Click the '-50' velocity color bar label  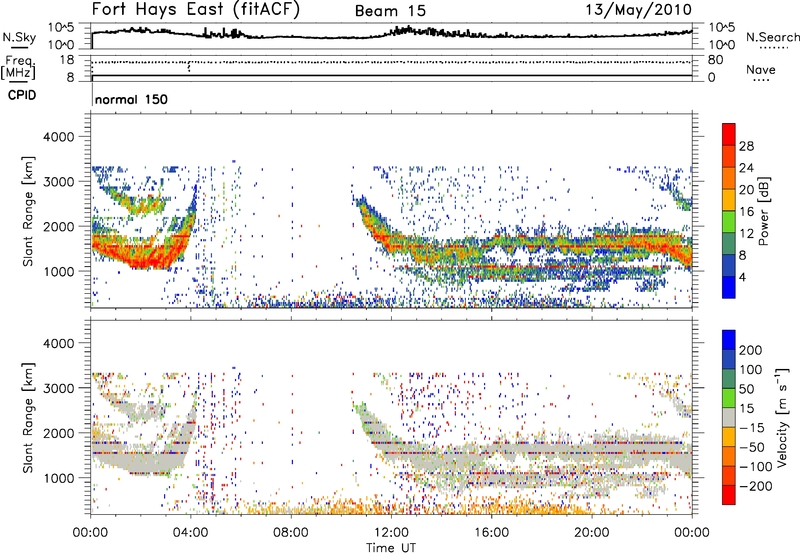[752, 447]
